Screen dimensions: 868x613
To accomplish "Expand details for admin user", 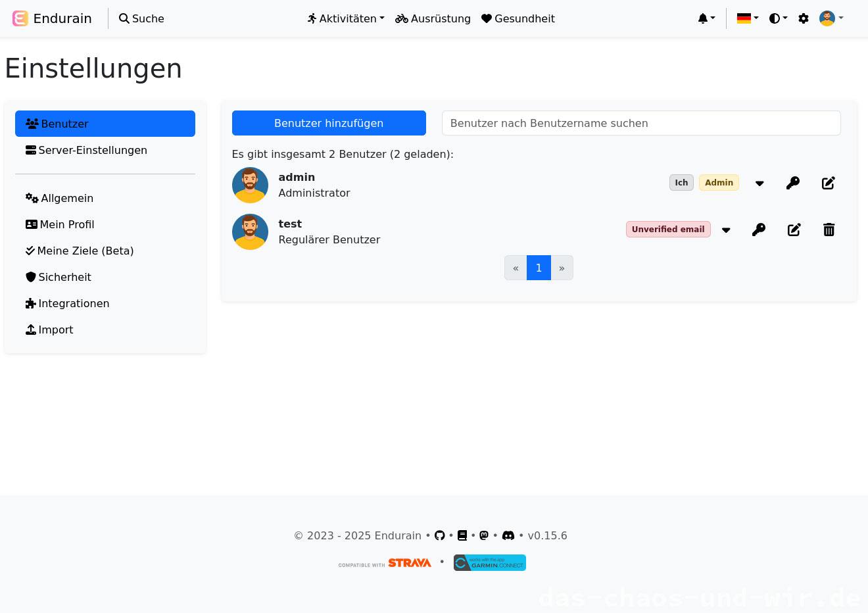I will click(759, 184).
